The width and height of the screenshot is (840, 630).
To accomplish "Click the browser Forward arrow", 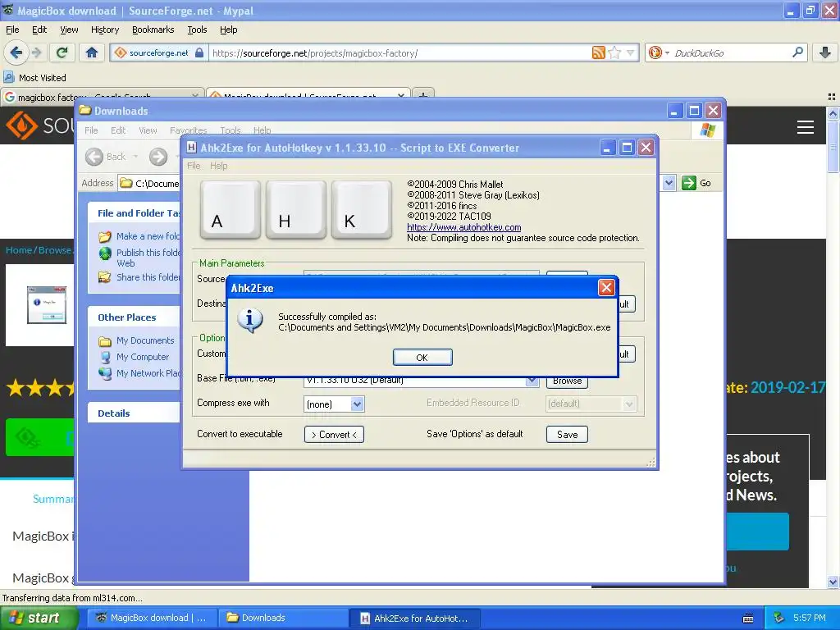I will (x=37, y=52).
